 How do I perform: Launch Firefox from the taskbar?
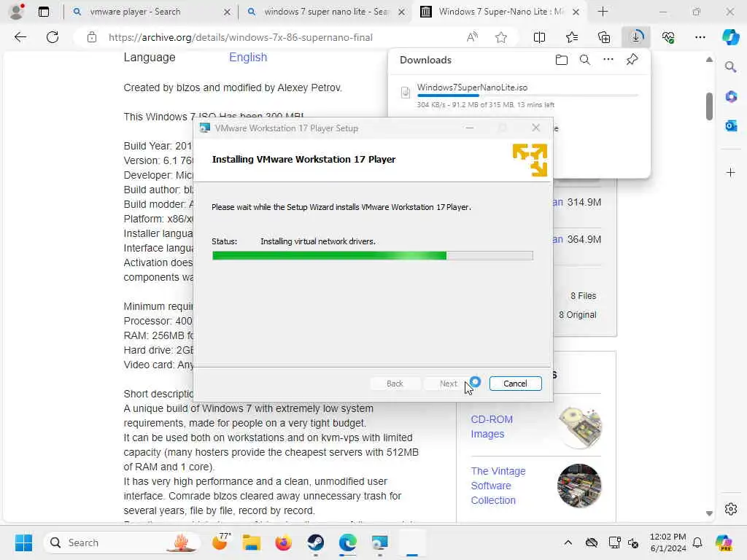pyautogui.click(x=284, y=542)
